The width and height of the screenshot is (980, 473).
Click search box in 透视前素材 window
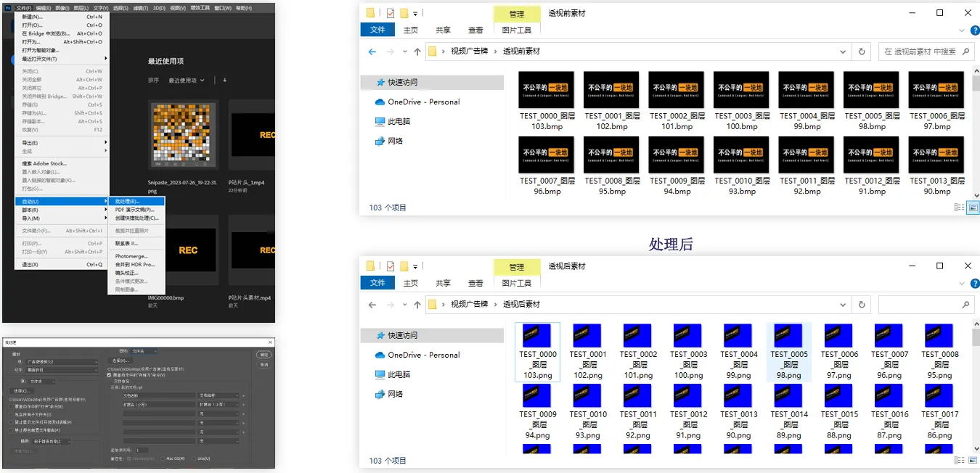coord(928,52)
